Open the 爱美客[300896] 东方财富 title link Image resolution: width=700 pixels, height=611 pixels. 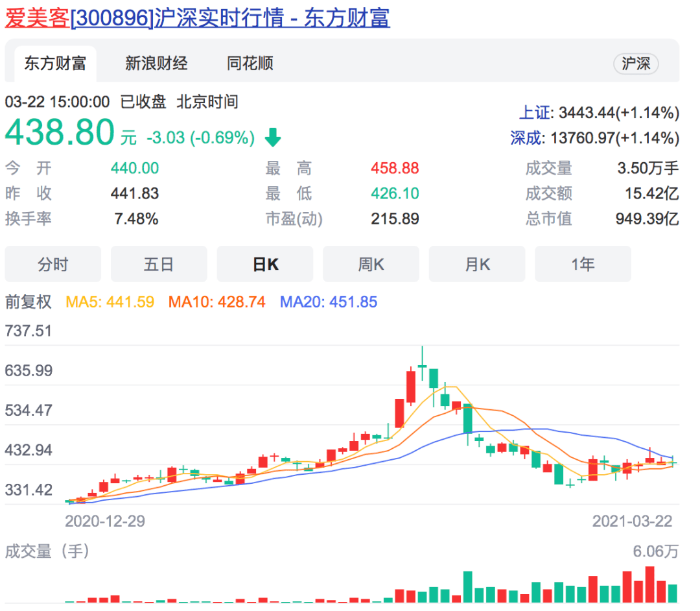click(197, 18)
